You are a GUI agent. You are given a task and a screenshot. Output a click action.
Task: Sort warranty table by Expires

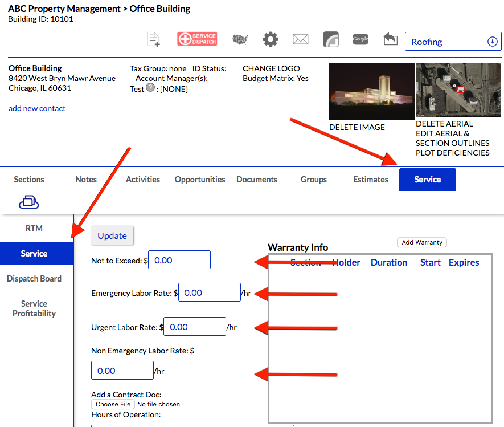point(464,263)
